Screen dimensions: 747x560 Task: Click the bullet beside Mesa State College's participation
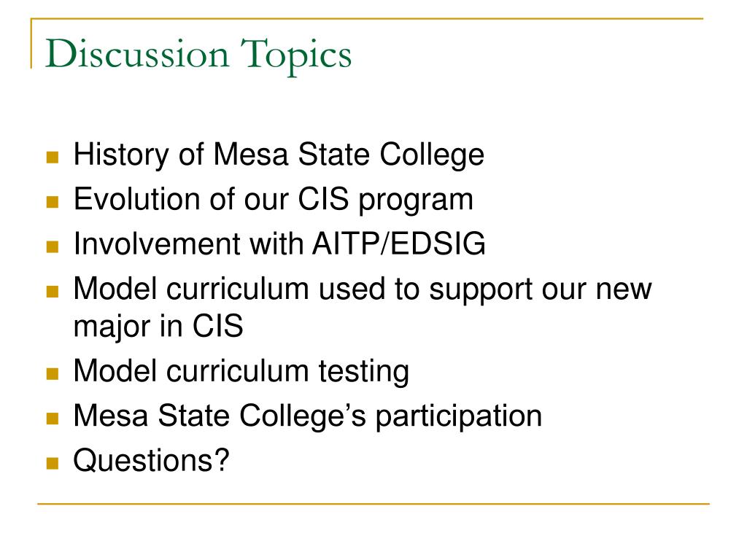53,419
